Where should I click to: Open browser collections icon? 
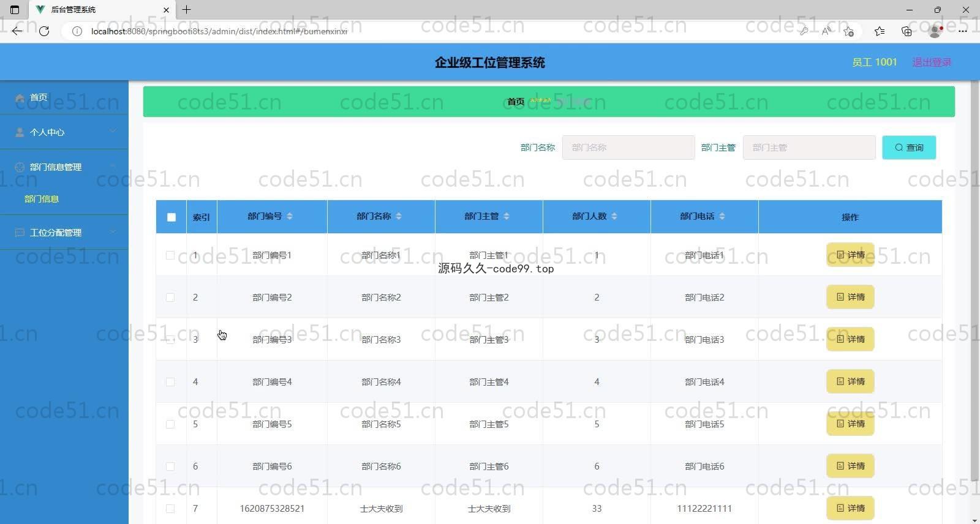coord(907,31)
